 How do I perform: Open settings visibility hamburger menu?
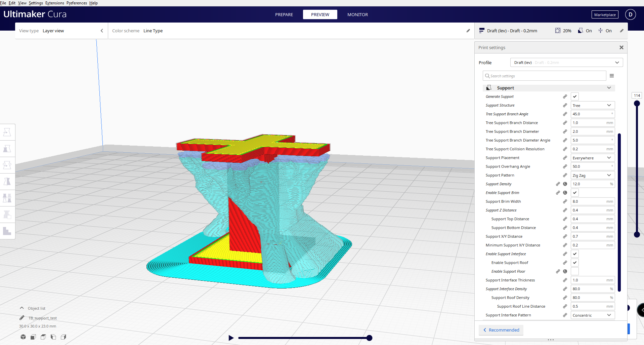point(612,76)
